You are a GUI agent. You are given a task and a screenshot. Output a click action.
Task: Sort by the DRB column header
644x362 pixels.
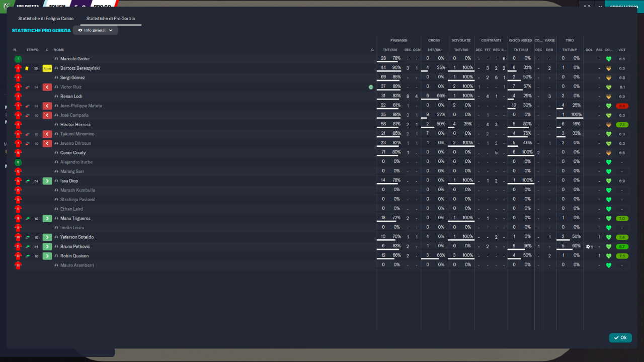(549, 50)
